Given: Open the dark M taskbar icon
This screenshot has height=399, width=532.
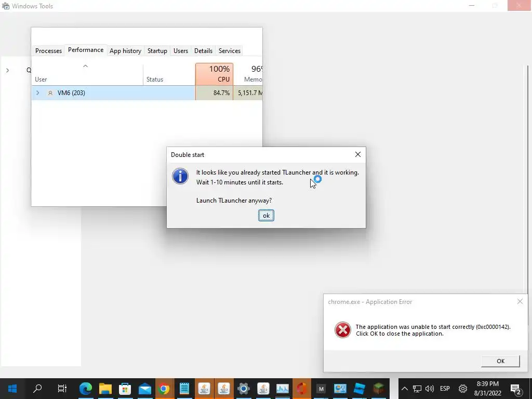Looking at the screenshot, I should click(321, 389).
